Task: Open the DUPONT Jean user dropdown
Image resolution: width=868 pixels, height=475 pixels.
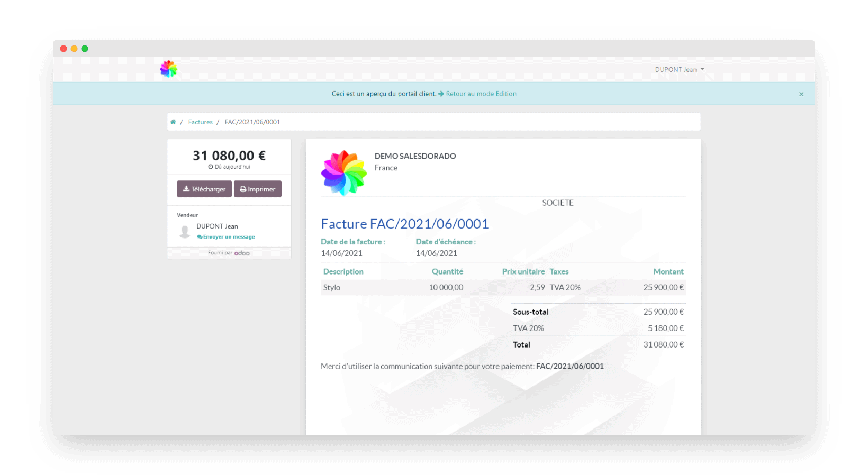Action: pos(680,69)
